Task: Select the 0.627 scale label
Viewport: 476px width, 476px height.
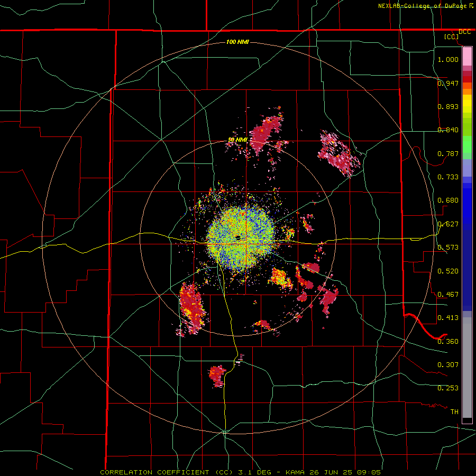Action: click(448, 224)
